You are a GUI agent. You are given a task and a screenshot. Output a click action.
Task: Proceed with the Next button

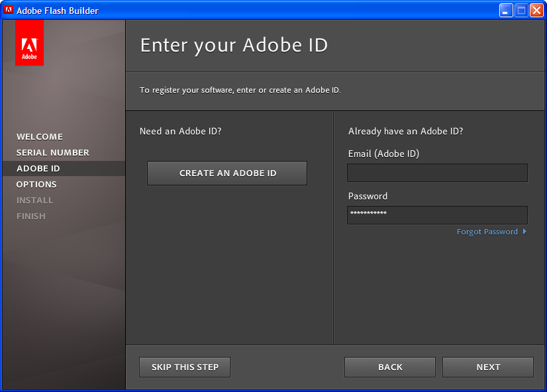pos(487,367)
